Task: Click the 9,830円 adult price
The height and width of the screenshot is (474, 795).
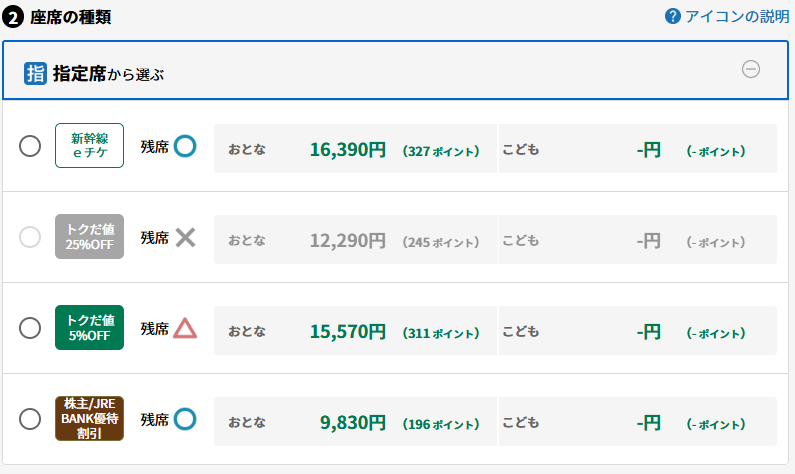Action: (352, 422)
